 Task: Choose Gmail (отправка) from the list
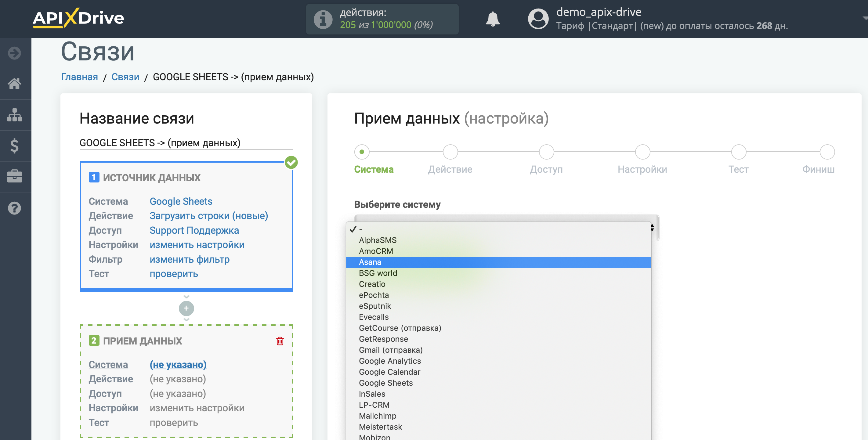click(498, 350)
